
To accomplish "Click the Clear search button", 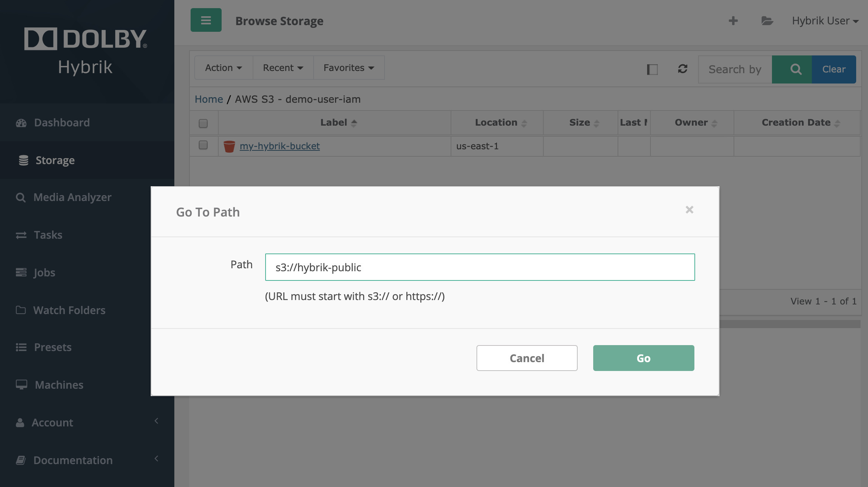I will coord(834,69).
